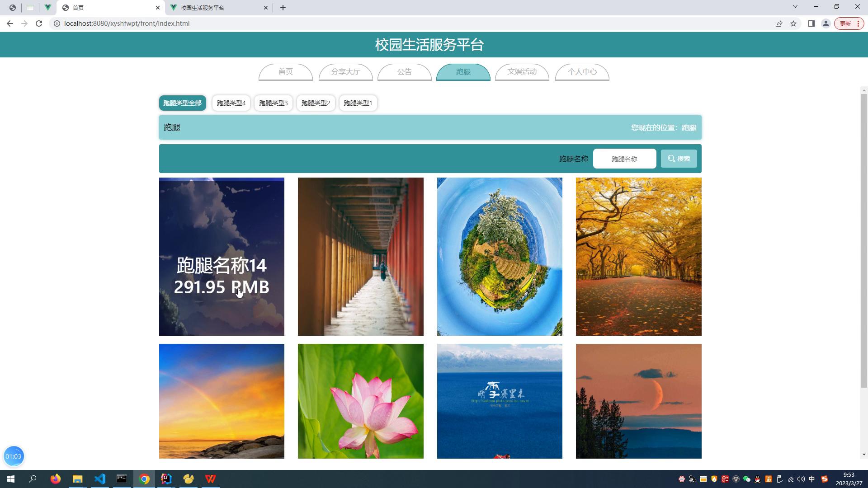Open WeChat from the system tray
Screen dimensions: 868x488
pyautogui.click(x=747, y=479)
